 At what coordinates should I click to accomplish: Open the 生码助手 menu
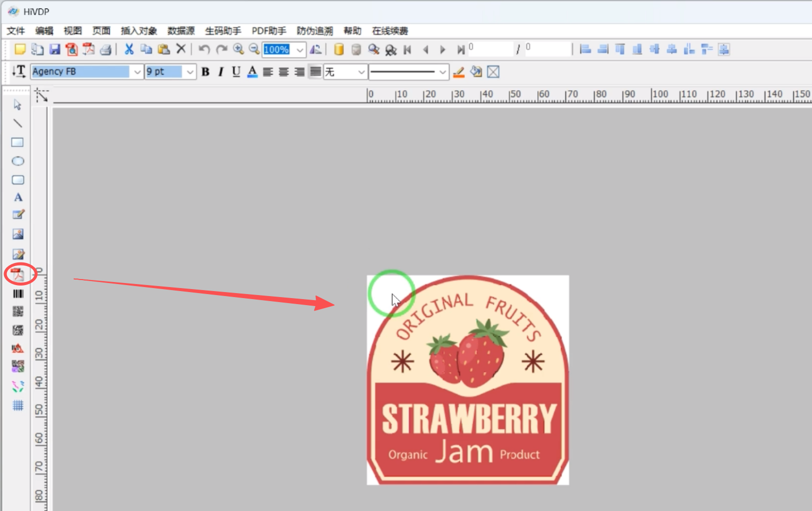tap(223, 31)
